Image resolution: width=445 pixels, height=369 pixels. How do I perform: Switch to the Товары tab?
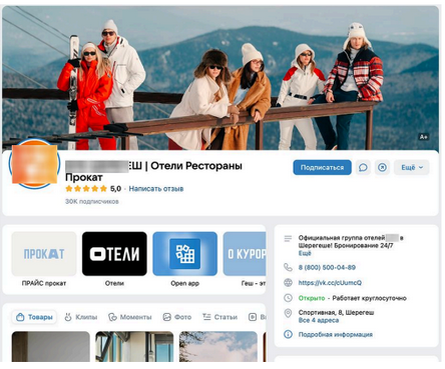click(x=34, y=317)
